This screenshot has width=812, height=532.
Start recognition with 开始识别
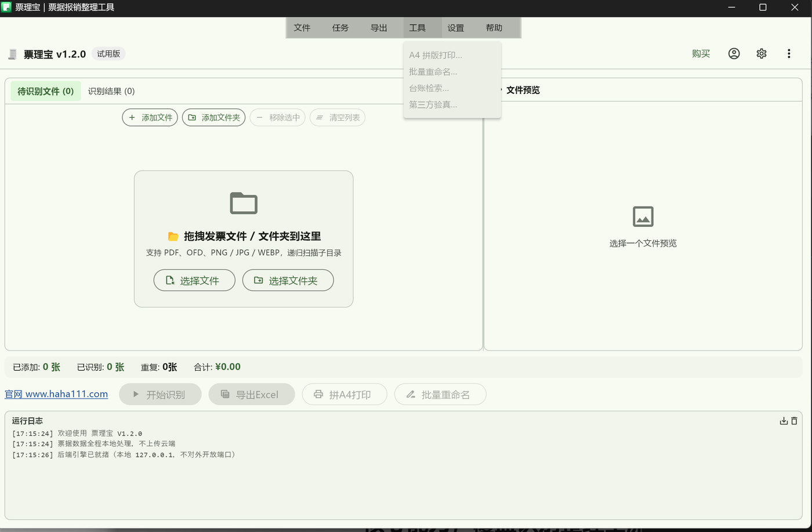pyautogui.click(x=160, y=395)
